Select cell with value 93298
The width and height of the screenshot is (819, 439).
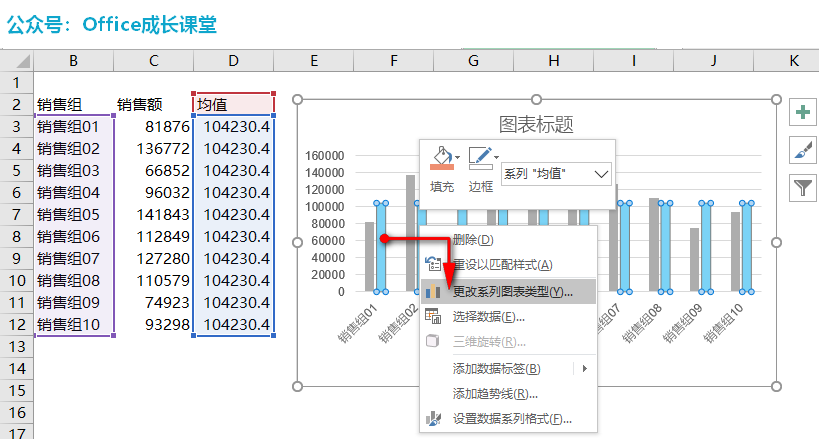154,325
